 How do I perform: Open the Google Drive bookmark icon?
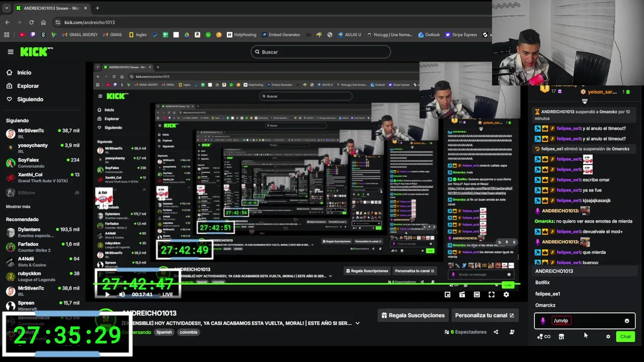pos(187,35)
